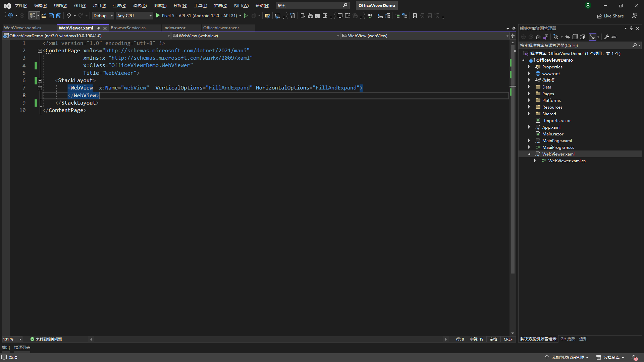This screenshot has height=362, width=644.
Task: Open the 扩展(X) menu
Action: pyautogui.click(x=220, y=5)
